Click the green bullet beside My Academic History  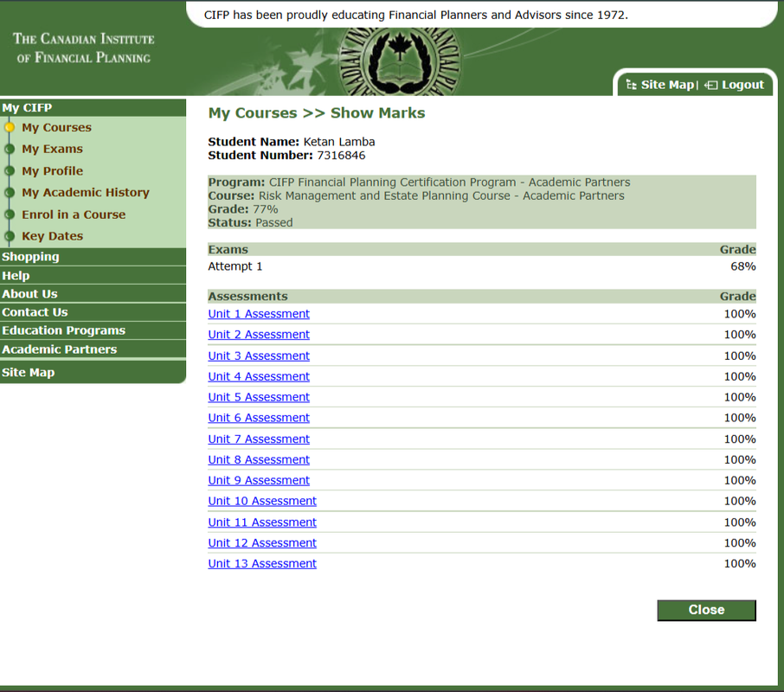[10, 192]
